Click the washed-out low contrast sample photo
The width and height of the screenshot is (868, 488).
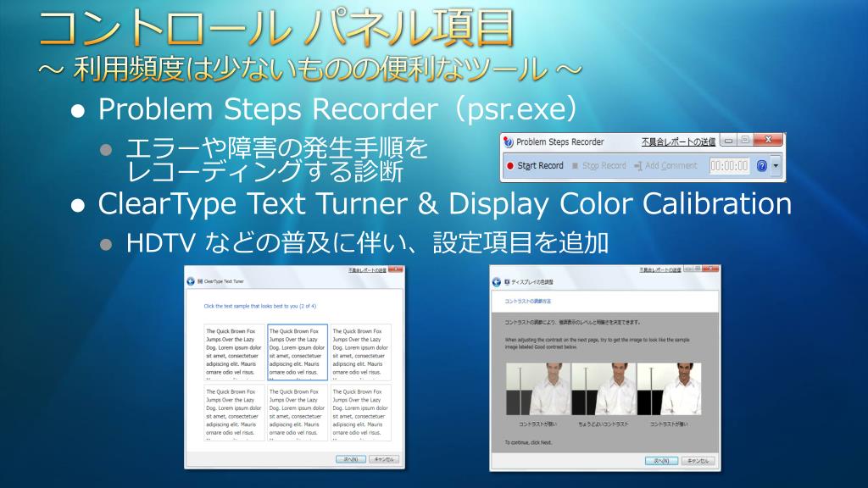point(538,389)
